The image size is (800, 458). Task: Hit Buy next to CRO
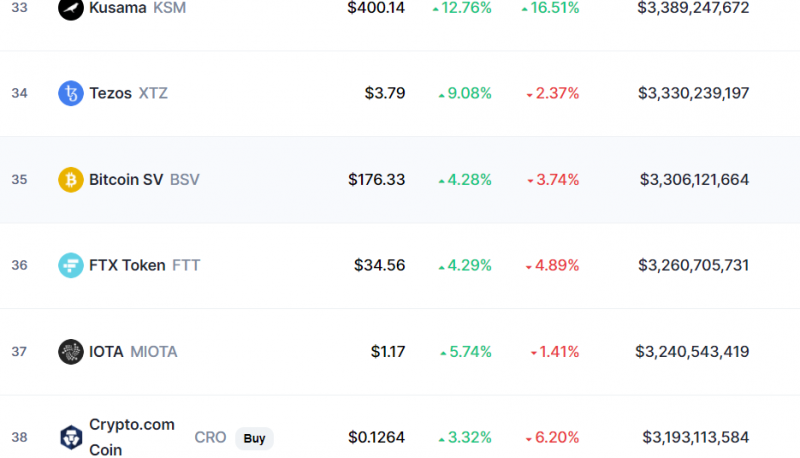[x=254, y=438]
